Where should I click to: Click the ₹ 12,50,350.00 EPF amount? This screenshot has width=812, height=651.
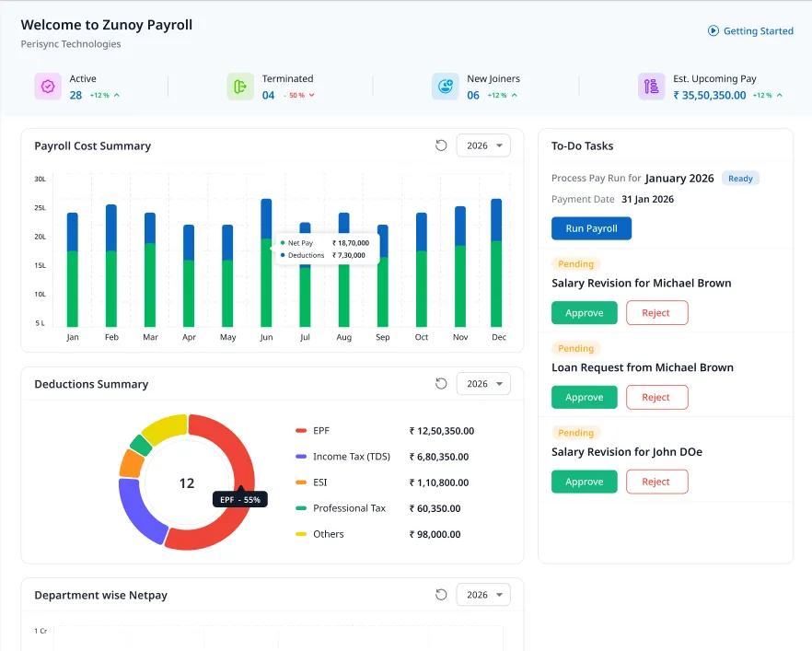[x=442, y=431]
